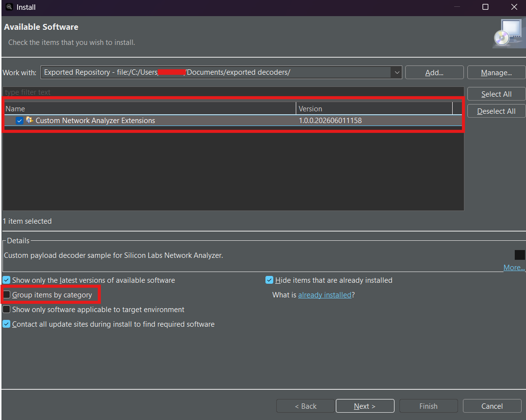The width and height of the screenshot is (526, 420).
Task: Click the Install window title bar icon
Action: click(9, 7)
